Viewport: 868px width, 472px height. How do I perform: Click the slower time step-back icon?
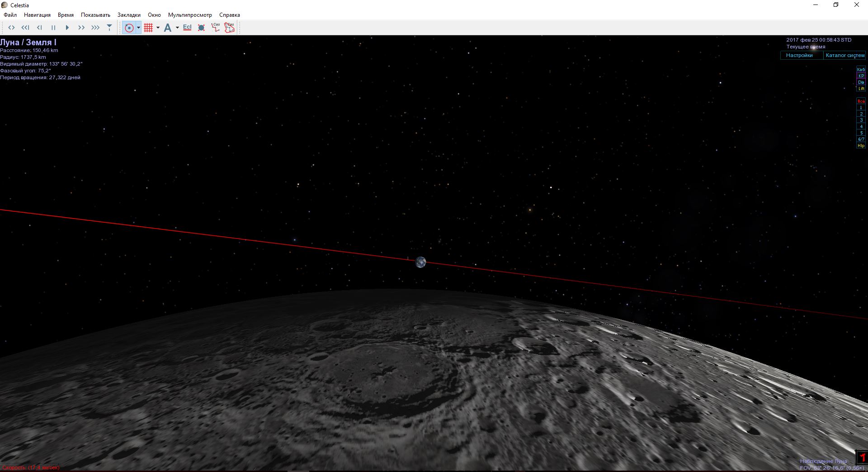tap(39, 28)
